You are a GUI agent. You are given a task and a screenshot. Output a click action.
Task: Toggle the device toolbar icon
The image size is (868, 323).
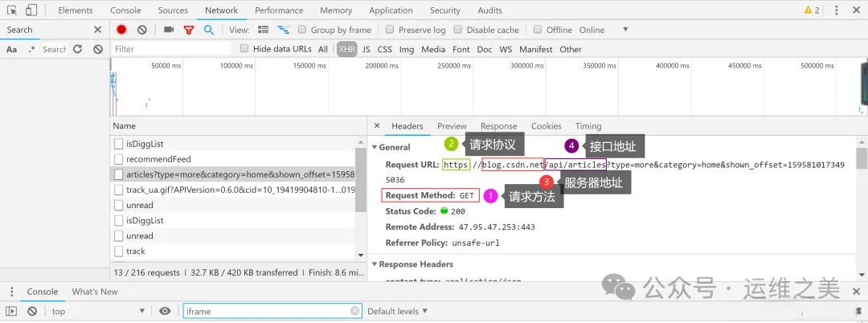(x=31, y=10)
